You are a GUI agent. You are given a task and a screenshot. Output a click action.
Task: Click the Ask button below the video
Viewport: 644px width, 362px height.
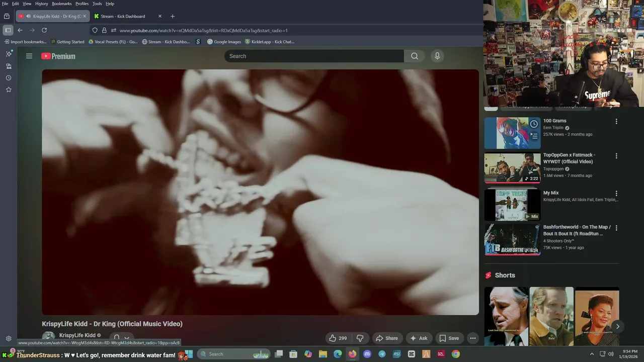click(x=419, y=338)
